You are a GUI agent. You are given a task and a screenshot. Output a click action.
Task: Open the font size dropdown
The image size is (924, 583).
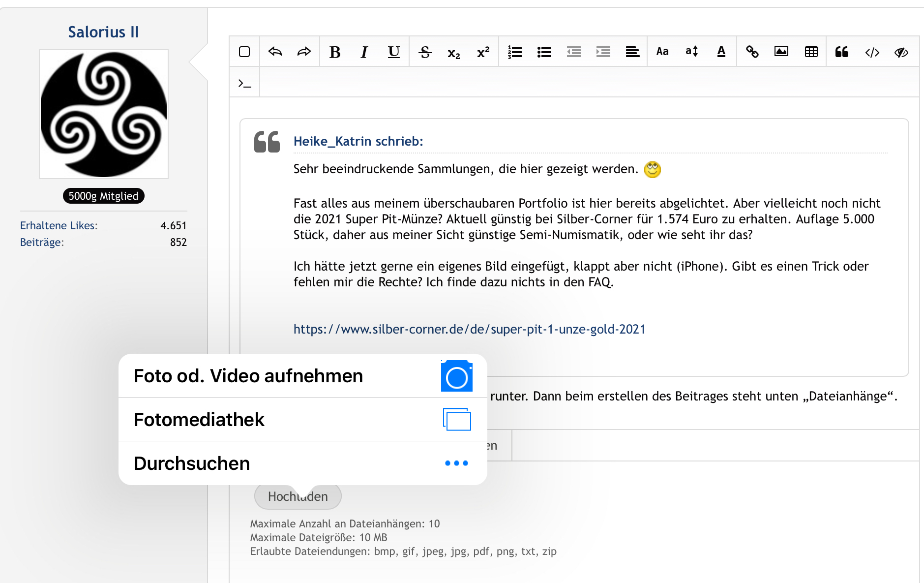pos(691,52)
